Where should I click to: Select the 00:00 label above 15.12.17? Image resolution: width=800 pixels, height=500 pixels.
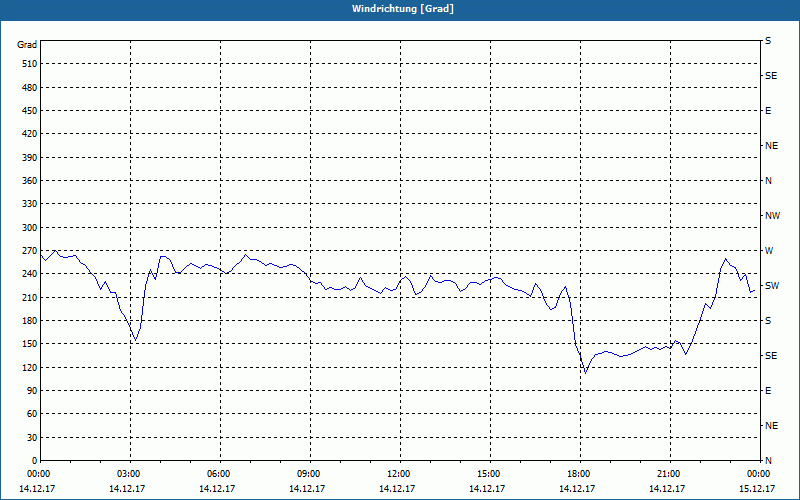(x=759, y=473)
